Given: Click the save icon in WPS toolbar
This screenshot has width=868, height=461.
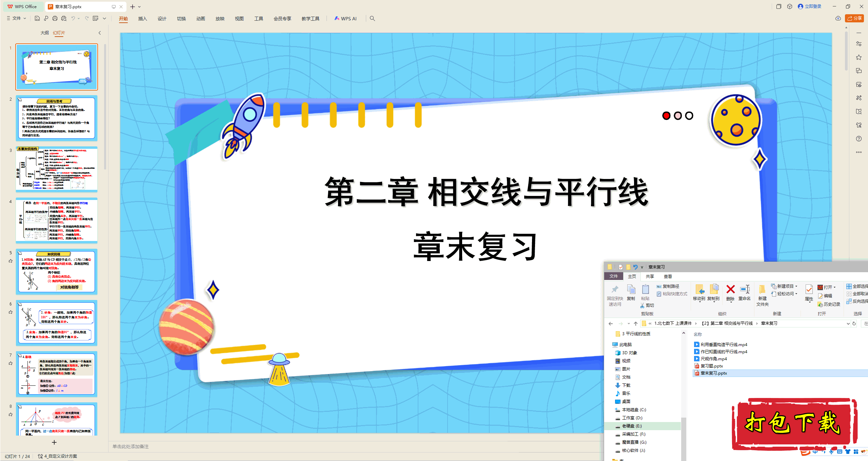Looking at the screenshot, I should (37, 18).
